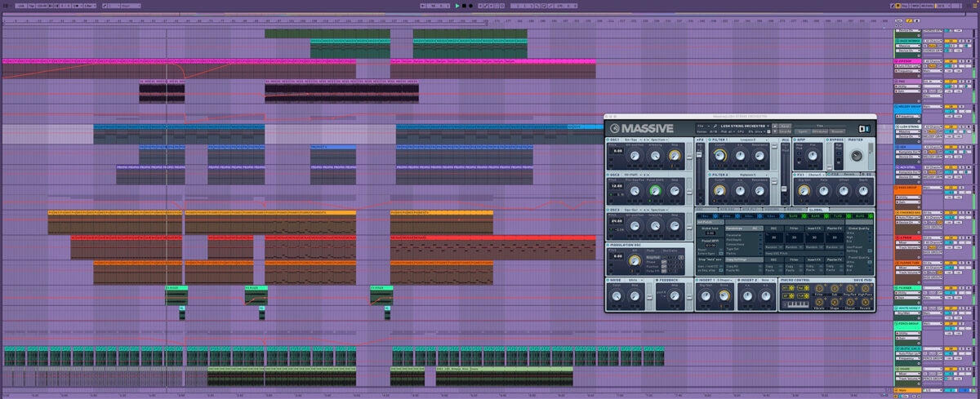The height and width of the screenshot is (399, 980).
Task: Toggle the Insert 1 on/off button
Action: [x=697, y=280]
